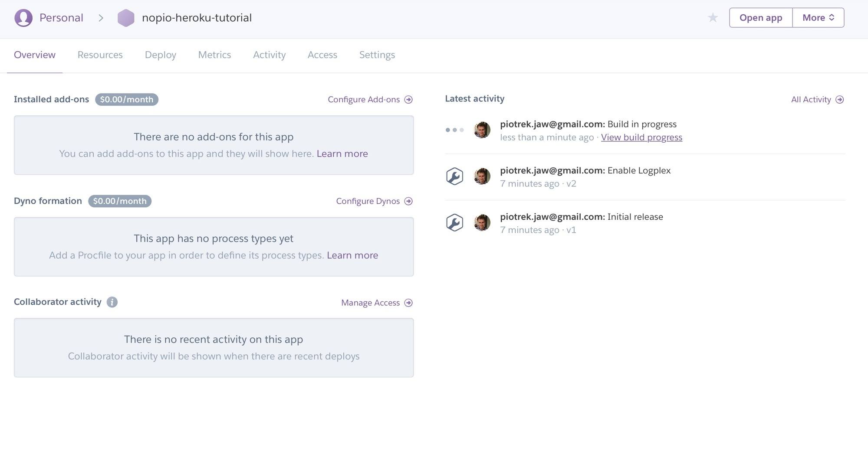Click the arrow icon beside All Activity
Viewport: 868px width, 450px height.
tap(840, 100)
